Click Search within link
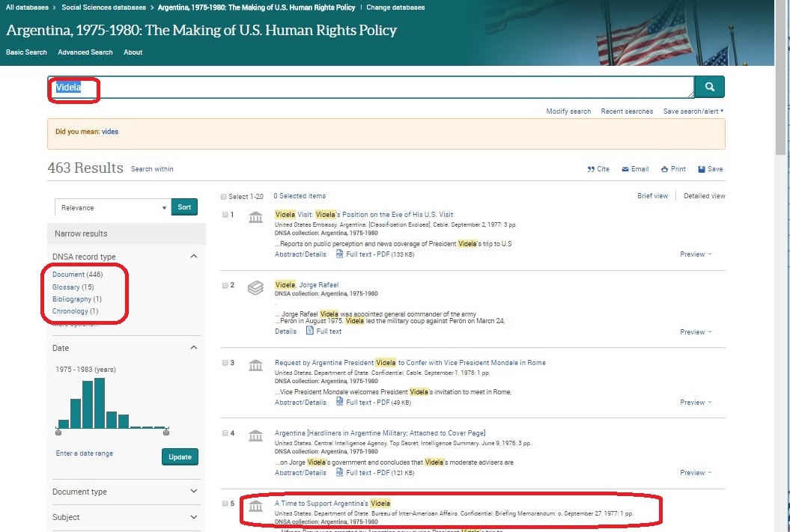Screen dimensions: 790x532 pos(152,169)
